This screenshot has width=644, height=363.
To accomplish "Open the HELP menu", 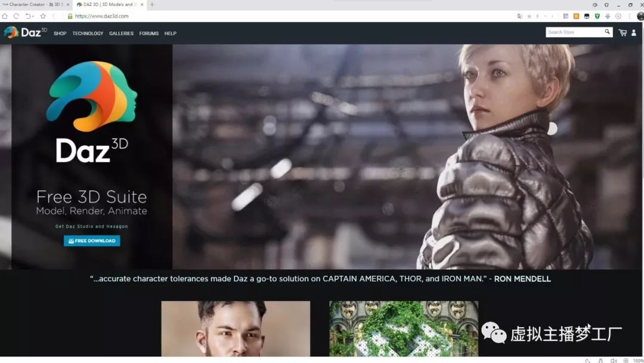I will [x=171, y=33].
